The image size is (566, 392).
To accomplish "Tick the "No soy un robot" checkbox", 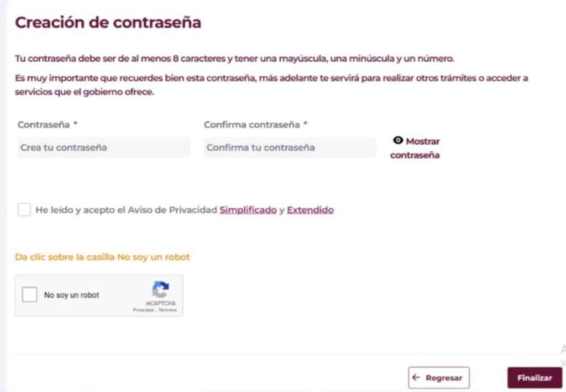I will pos(30,295).
